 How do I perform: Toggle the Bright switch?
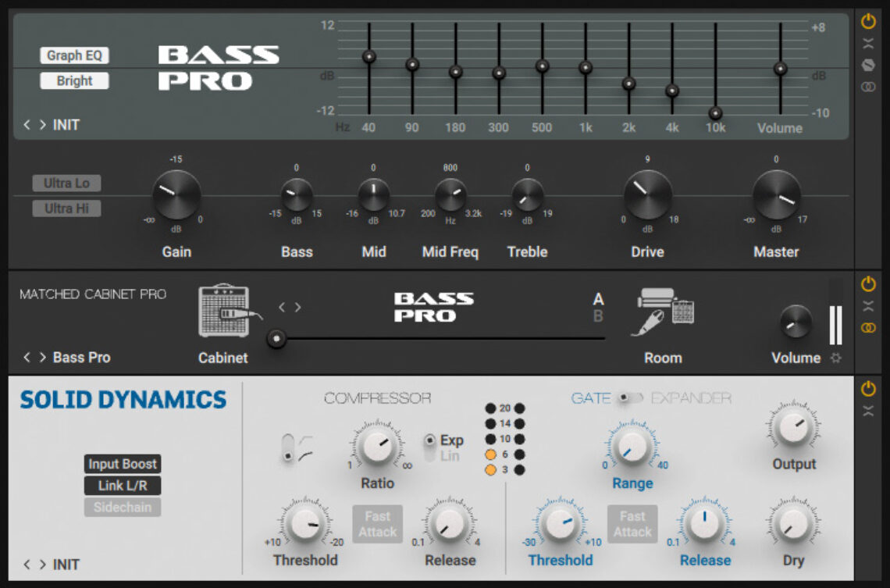tap(74, 80)
